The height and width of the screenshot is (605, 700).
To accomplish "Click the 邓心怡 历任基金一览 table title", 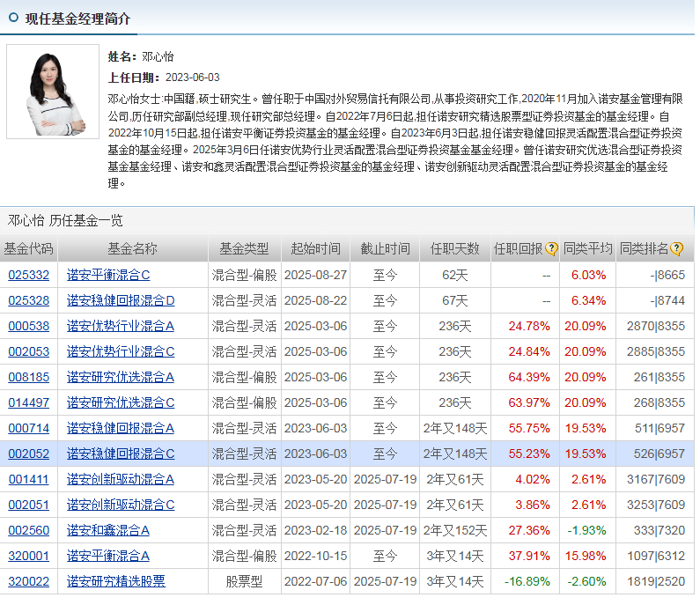I will click(65, 220).
